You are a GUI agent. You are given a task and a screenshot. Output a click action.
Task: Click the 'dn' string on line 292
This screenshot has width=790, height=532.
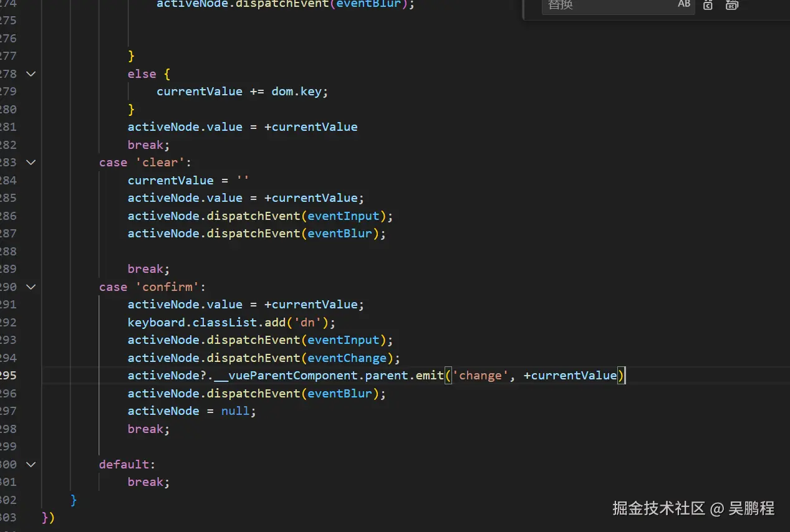tap(307, 322)
